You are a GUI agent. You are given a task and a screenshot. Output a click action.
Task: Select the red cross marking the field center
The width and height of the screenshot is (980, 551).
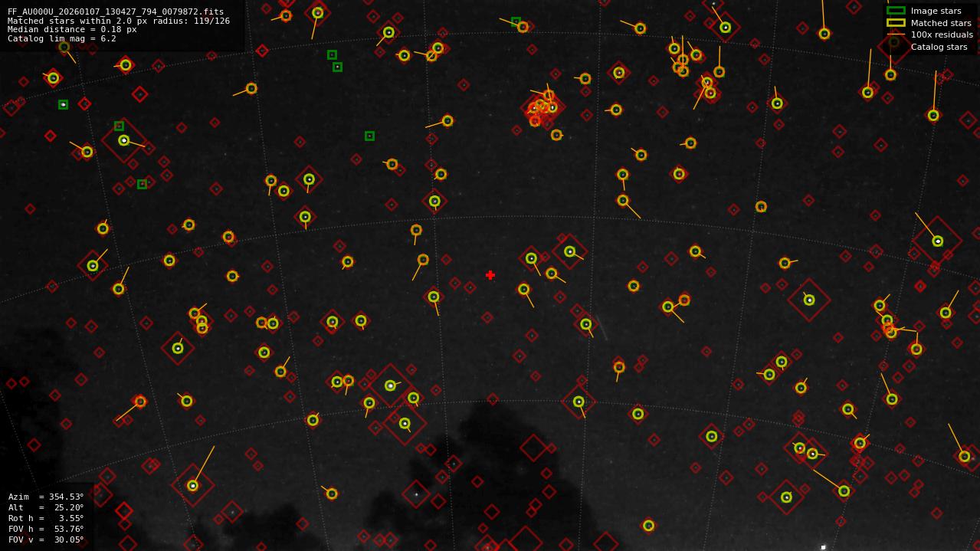tap(490, 274)
